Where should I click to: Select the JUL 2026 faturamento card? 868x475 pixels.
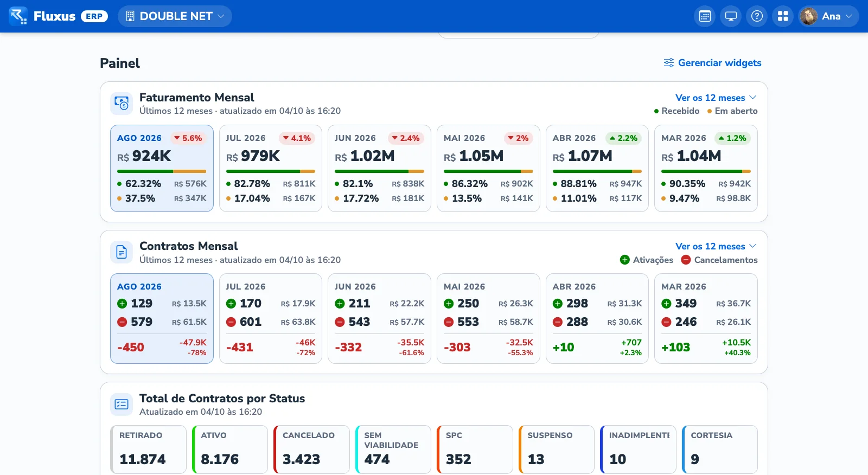pyautogui.click(x=271, y=168)
